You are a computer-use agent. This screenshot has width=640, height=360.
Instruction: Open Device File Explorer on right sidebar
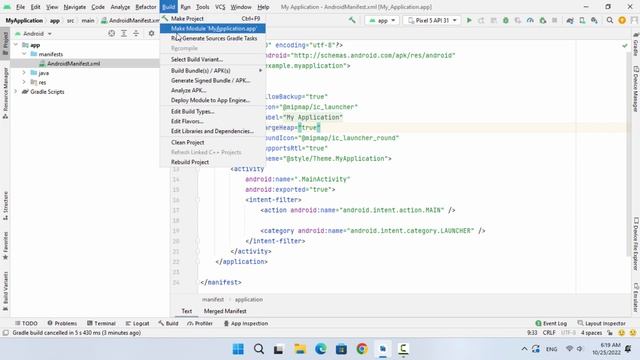click(636, 244)
